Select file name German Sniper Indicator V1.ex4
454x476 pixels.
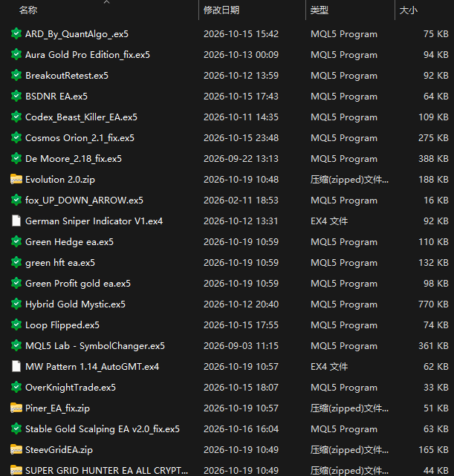(94, 221)
